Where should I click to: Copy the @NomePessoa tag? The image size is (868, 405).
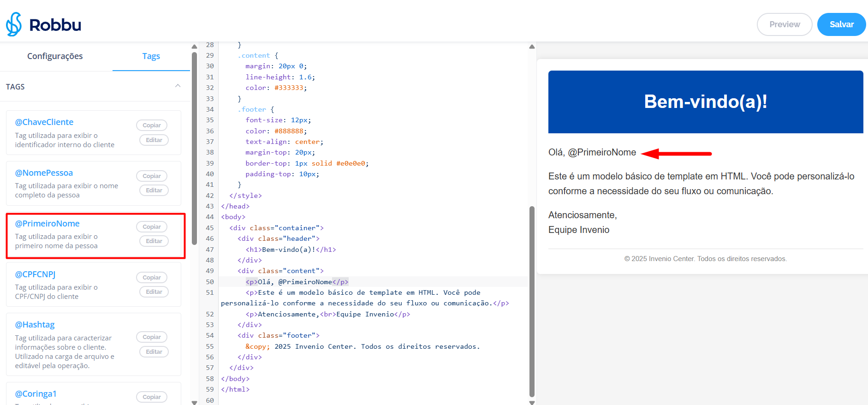click(x=151, y=176)
